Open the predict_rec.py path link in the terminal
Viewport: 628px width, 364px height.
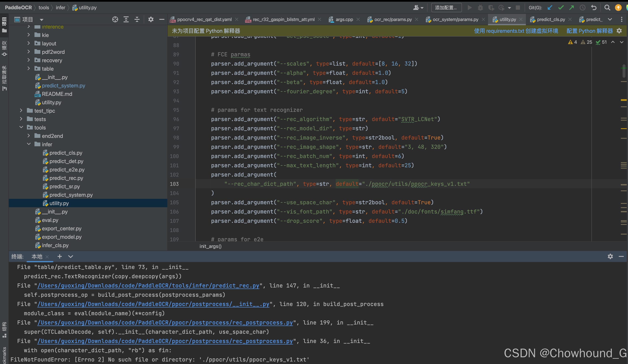click(x=148, y=286)
